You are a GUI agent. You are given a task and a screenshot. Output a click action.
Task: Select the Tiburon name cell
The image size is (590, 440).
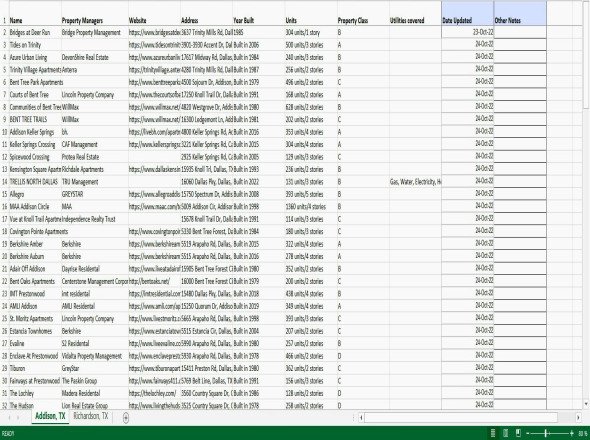pyautogui.click(x=35, y=368)
